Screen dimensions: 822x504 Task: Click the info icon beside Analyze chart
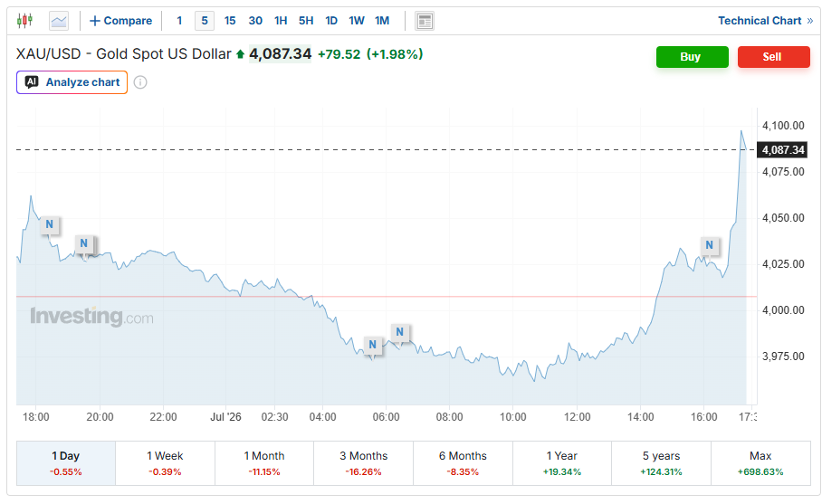(140, 82)
